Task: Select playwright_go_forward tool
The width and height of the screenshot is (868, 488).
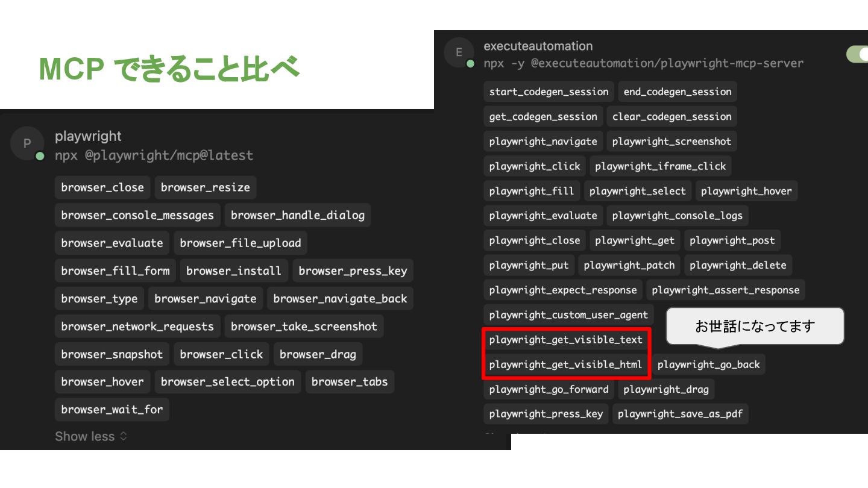Action: pos(549,389)
